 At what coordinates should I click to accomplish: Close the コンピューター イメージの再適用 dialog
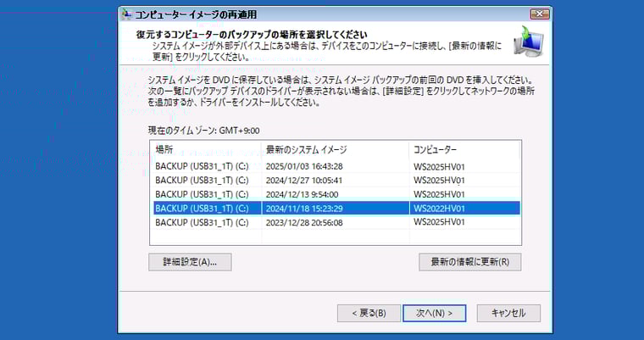540,14
